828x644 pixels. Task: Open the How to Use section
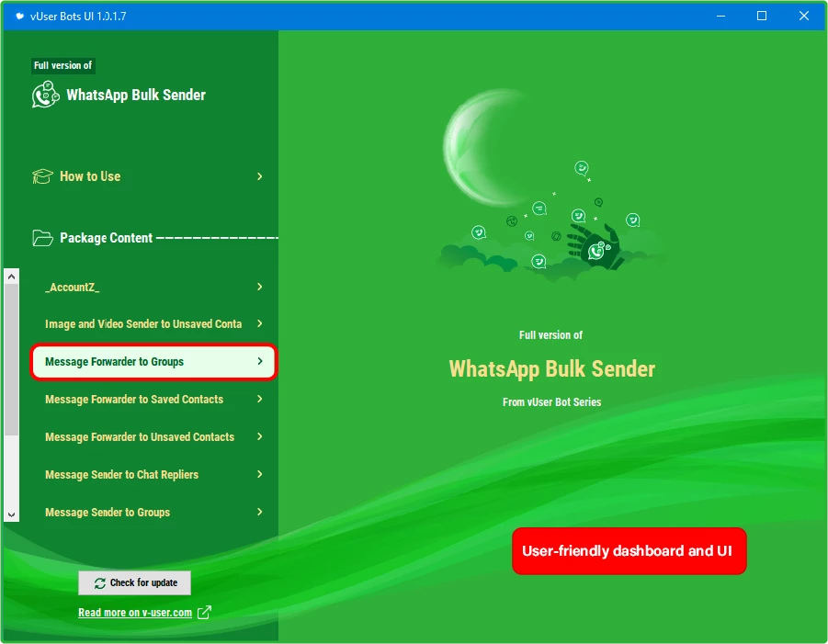click(148, 176)
